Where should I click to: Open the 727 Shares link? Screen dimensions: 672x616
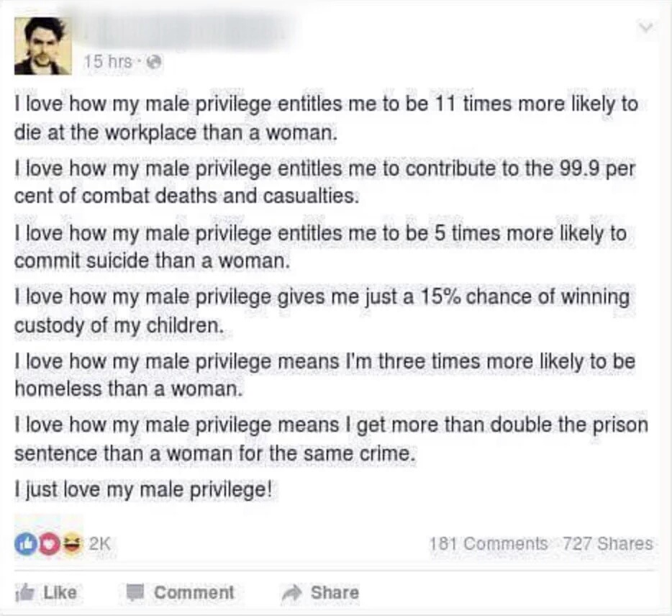607,544
